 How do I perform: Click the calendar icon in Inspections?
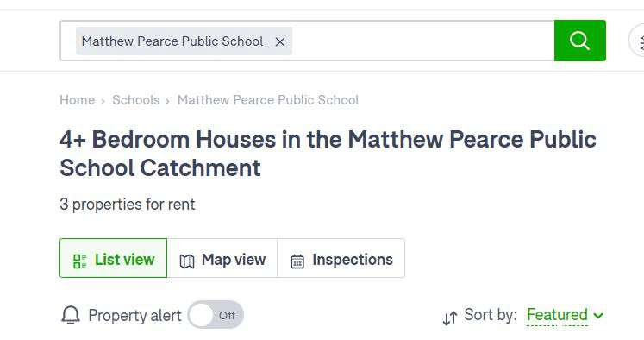[x=297, y=261]
